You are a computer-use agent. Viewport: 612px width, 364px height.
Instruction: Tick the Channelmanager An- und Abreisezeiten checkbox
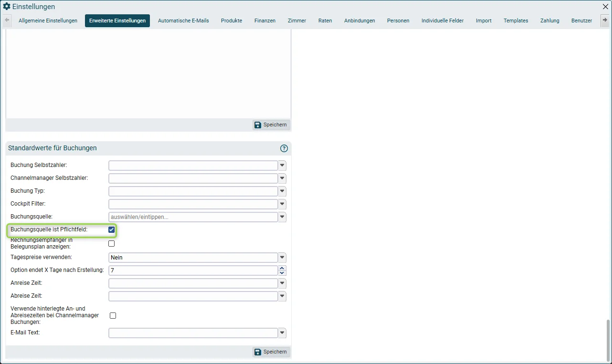[x=113, y=316]
